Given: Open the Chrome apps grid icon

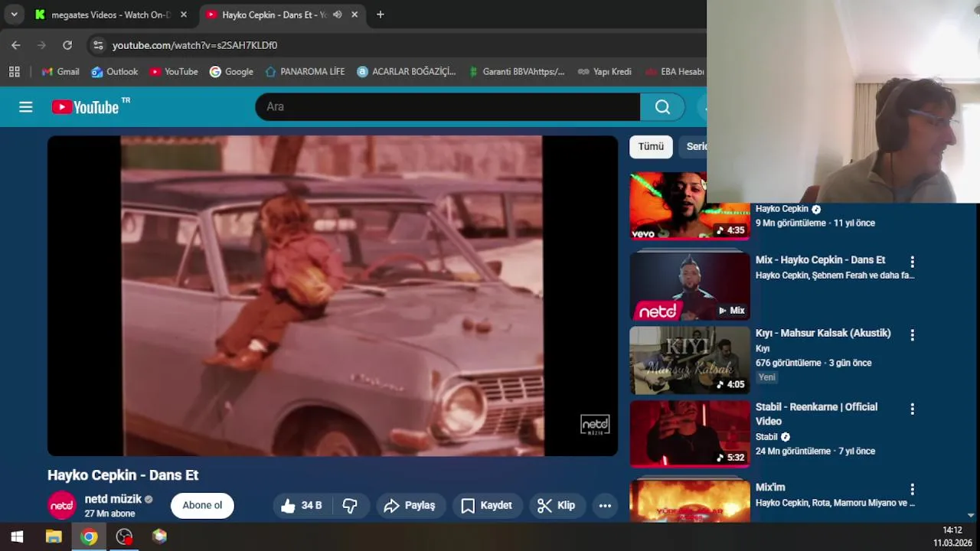Looking at the screenshot, I should click(x=14, y=71).
